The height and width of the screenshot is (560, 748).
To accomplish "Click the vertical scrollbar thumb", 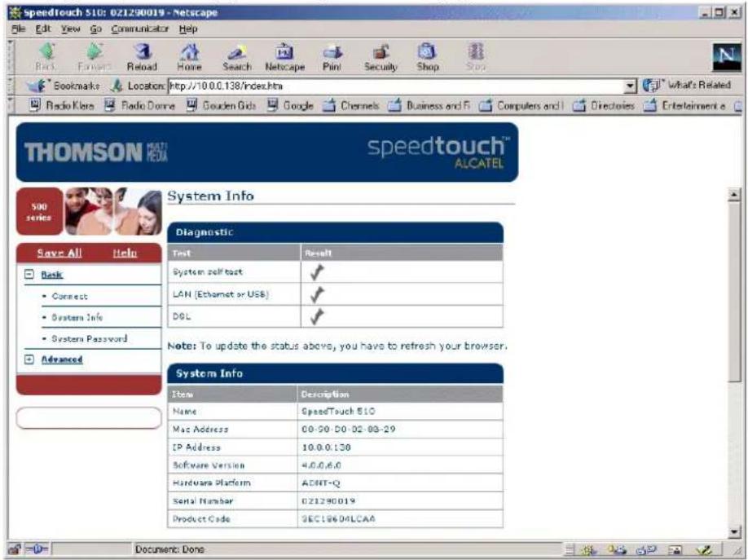I will pyautogui.click(x=734, y=291).
